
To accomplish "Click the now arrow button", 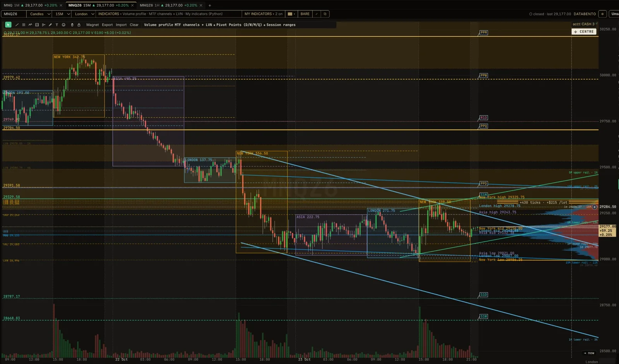I will (589, 353).
